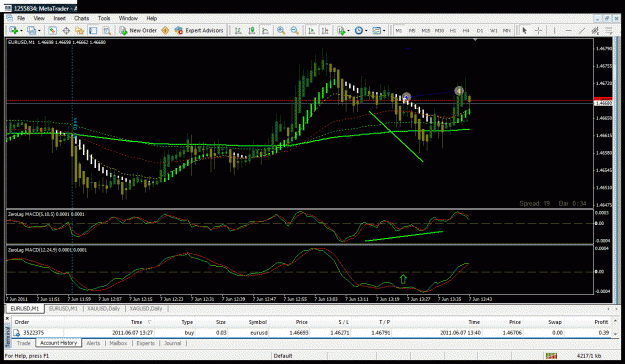The width and height of the screenshot is (625, 364).
Task: Open the Help menu
Action: click(152, 18)
